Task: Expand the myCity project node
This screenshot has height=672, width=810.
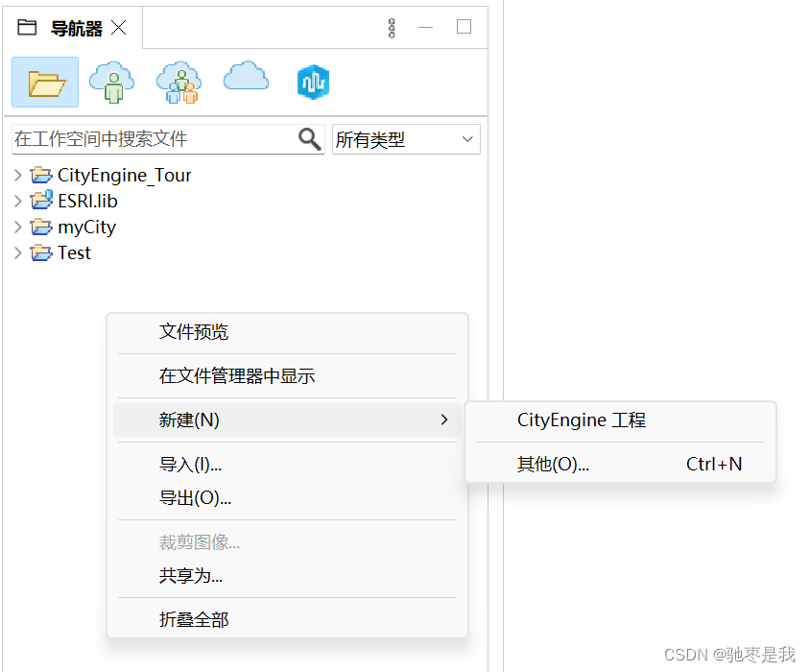Action: tap(16, 227)
